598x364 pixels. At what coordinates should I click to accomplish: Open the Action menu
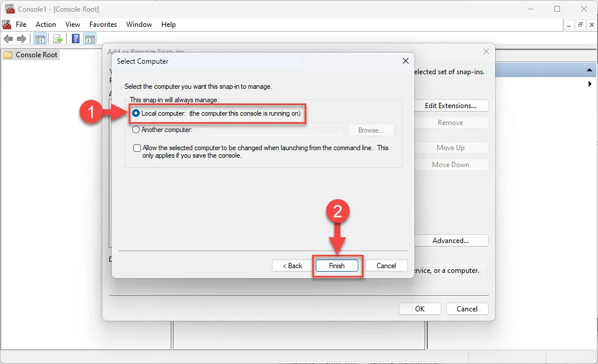[x=46, y=25]
